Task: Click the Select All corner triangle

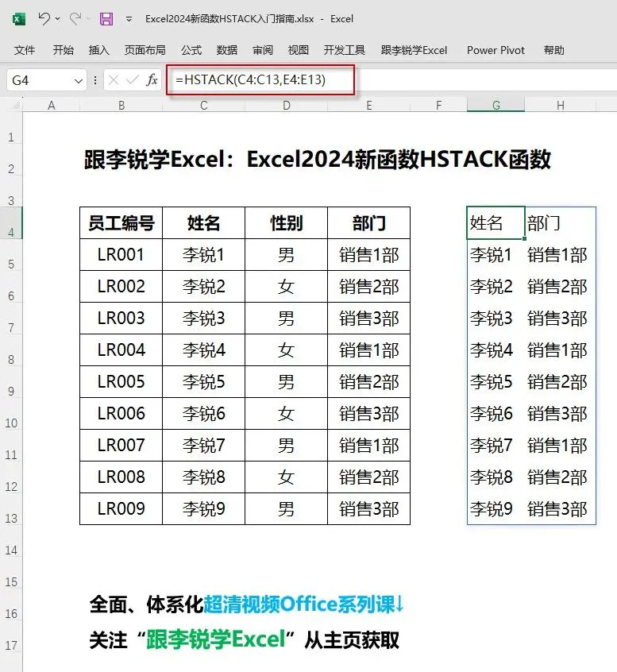Action: 16,105
